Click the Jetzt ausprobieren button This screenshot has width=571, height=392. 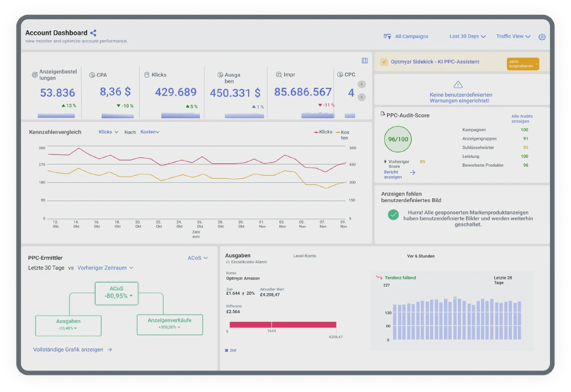522,63
